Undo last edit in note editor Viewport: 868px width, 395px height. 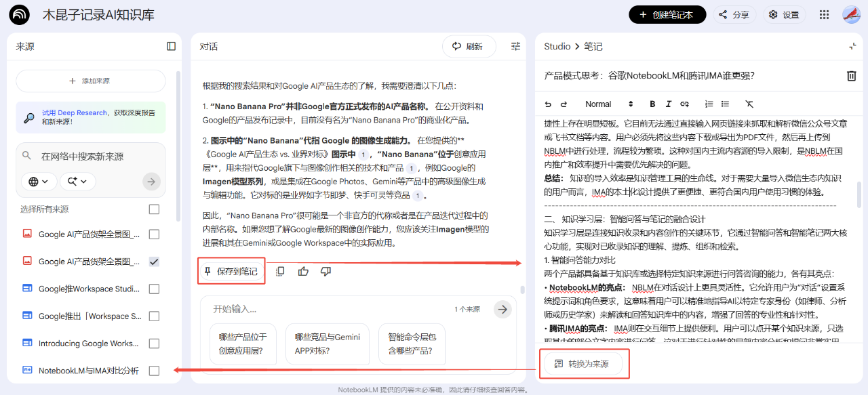tap(549, 104)
